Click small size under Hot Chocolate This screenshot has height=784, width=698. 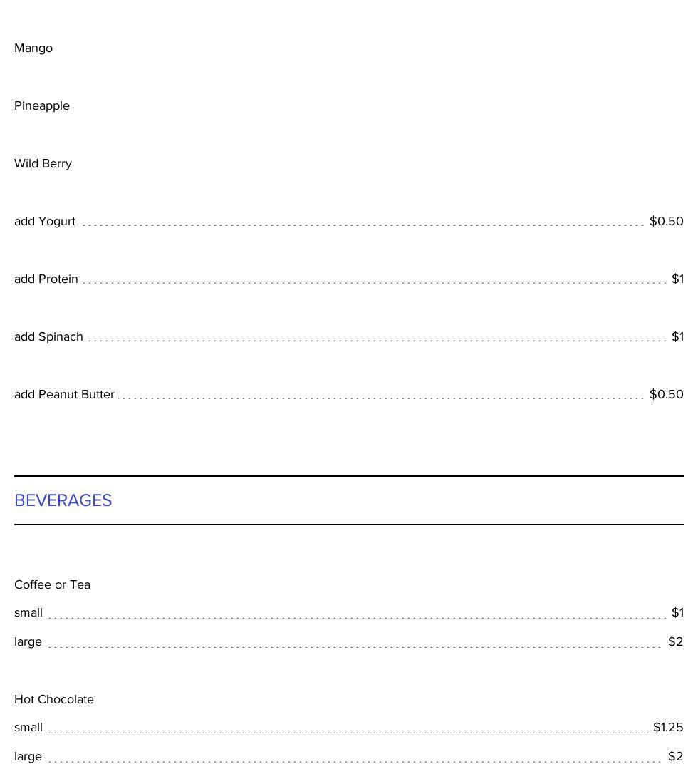pos(28,727)
